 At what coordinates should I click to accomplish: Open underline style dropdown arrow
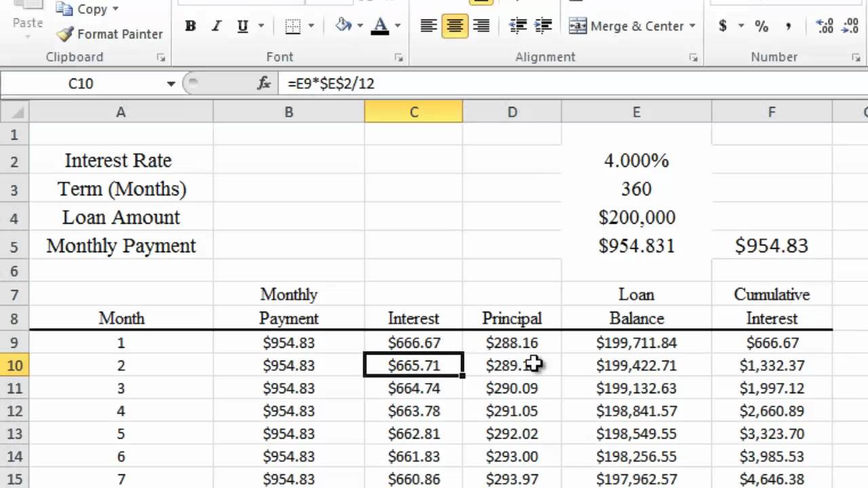point(260,26)
